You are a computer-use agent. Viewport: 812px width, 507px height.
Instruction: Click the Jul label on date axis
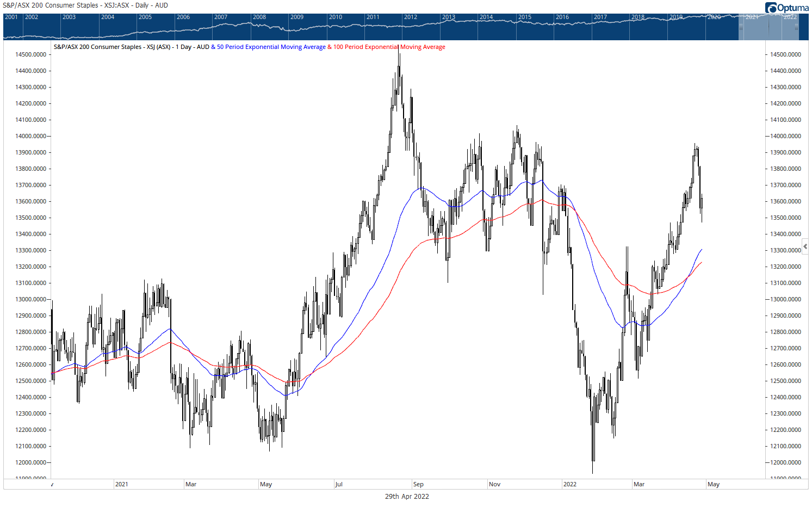click(339, 484)
